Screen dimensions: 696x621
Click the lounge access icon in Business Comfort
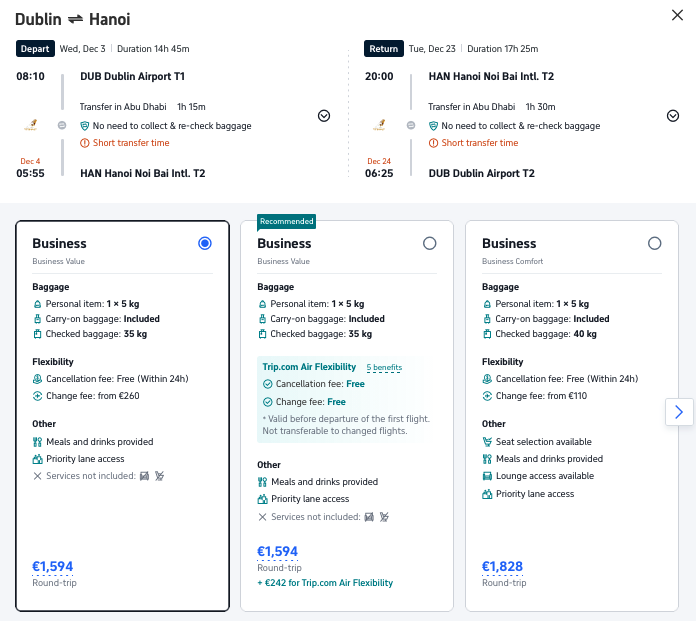tap(487, 476)
